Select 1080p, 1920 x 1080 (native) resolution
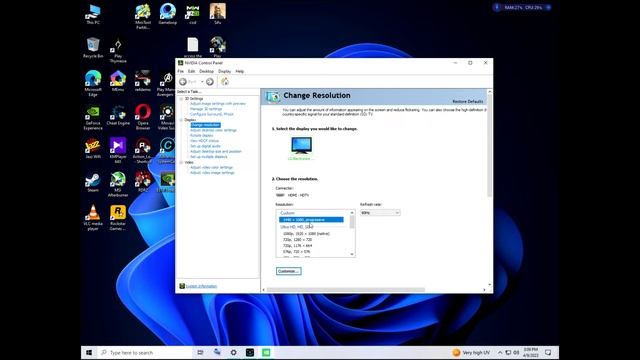This screenshot has height=360, width=640. pyautogui.click(x=306, y=234)
